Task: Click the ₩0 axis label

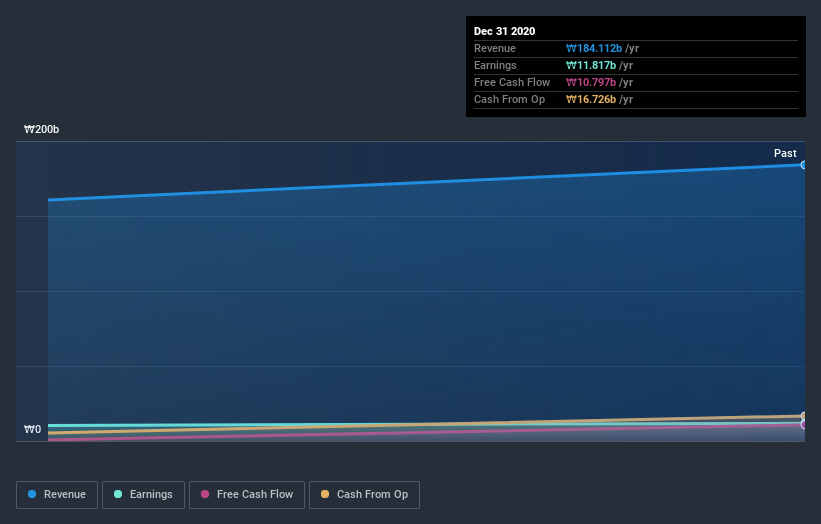Action: [32, 429]
